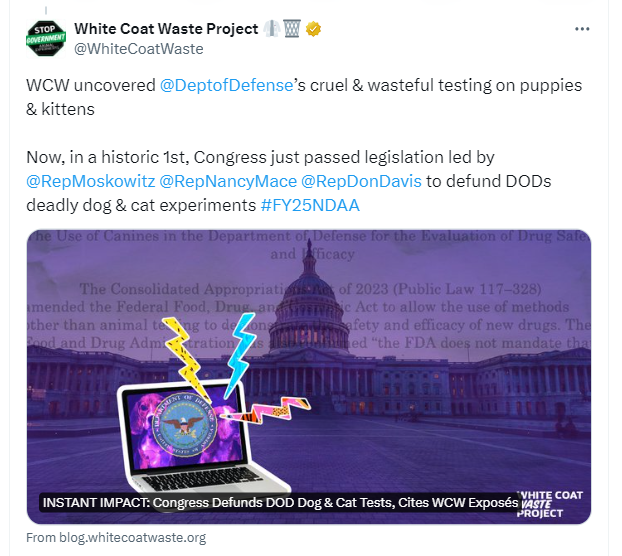Click the White Coat Waste Project logo in the card

point(550,504)
